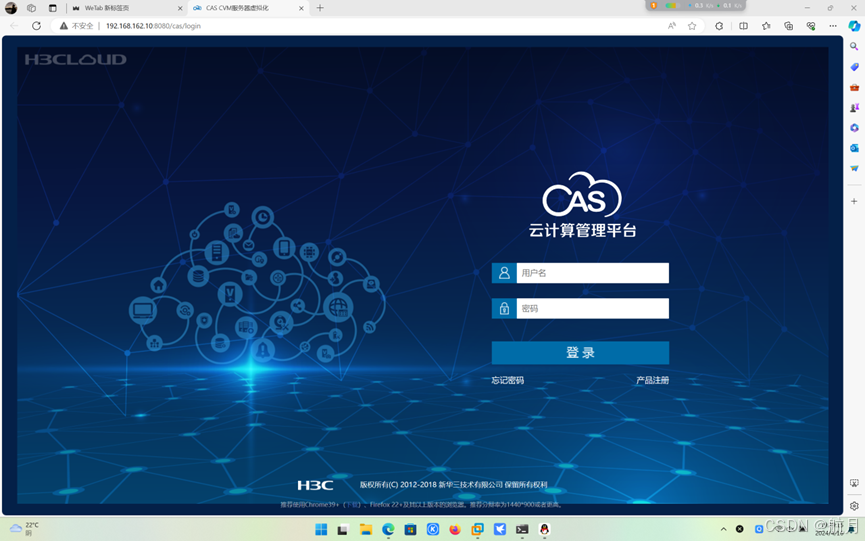Click the sidebar search icon

[854, 47]
